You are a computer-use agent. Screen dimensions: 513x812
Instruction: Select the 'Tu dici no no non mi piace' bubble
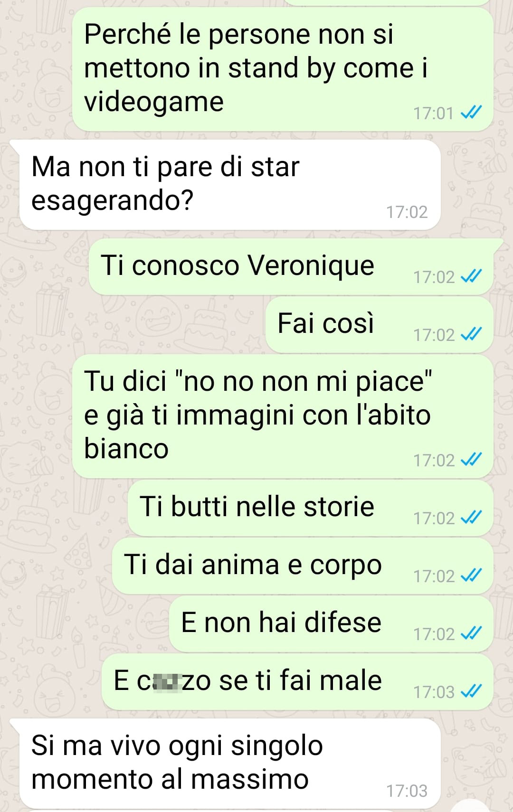(x=283, y=416)
